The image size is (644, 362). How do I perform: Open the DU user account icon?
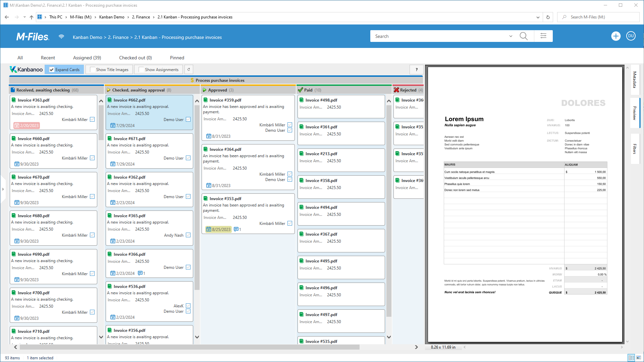tap(631, 36)
